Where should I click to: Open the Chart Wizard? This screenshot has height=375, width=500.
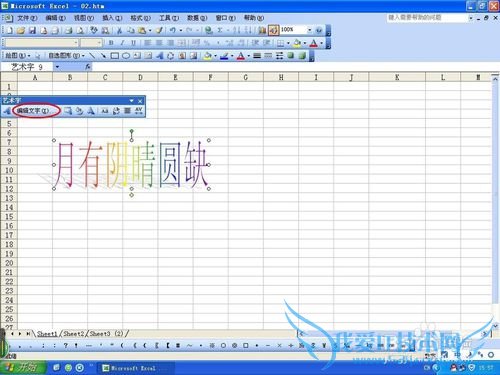(x=262, y=30)
